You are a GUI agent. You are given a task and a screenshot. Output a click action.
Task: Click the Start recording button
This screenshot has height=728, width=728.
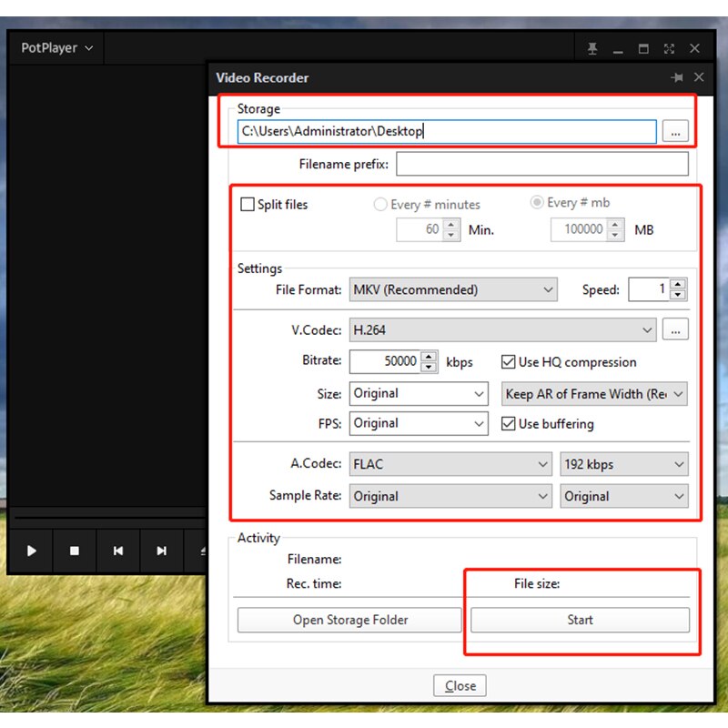tap(580, 620)
